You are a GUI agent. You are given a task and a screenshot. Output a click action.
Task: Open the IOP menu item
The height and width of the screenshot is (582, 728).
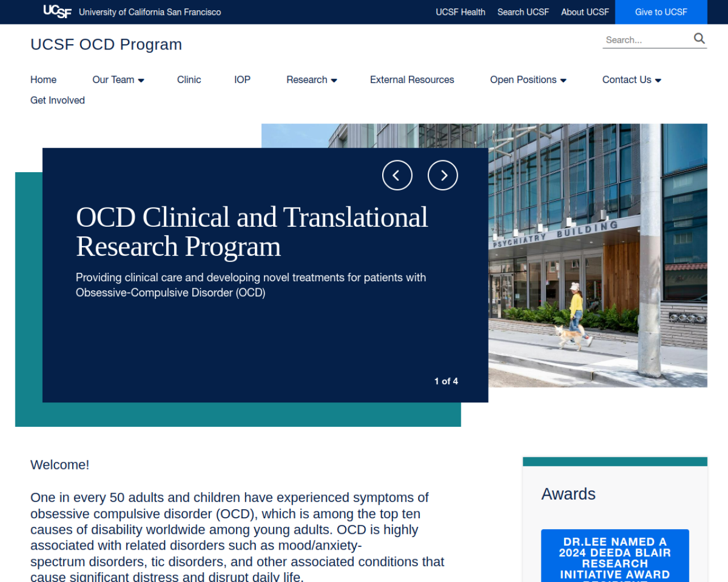[x=242, y=80]
